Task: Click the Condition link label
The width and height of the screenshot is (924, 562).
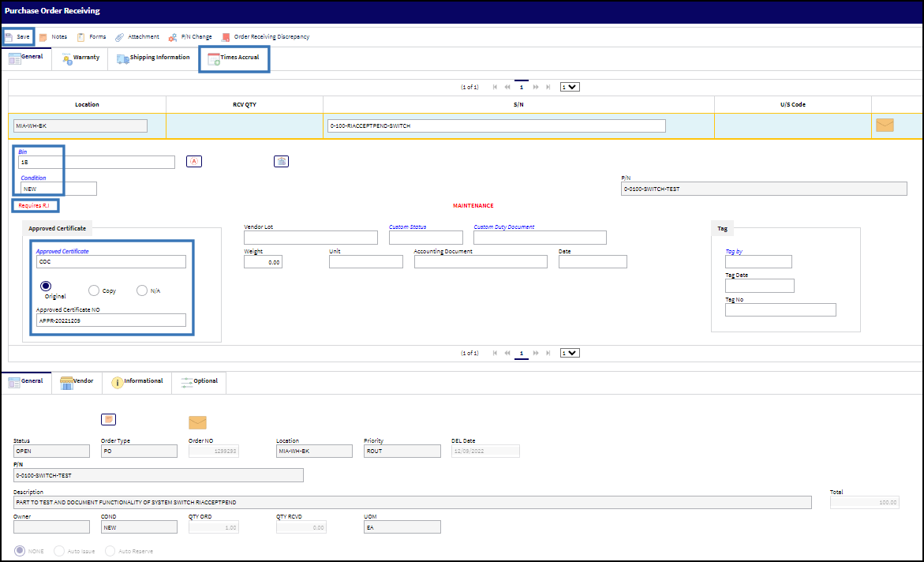Action: [x=33, y=178]
